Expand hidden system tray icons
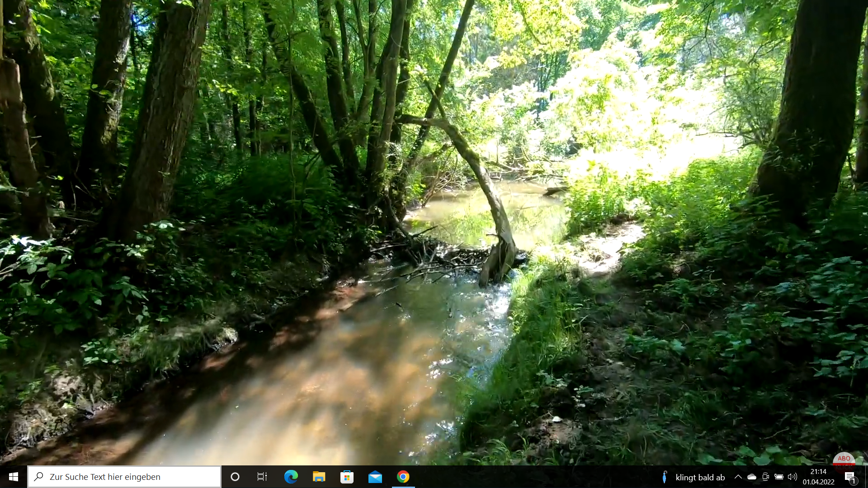This screenshot has width=868, height=488. (738, 477)
